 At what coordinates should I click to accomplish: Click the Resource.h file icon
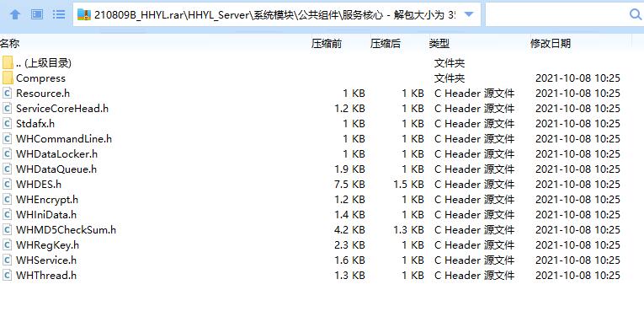[x=7, y=94]
